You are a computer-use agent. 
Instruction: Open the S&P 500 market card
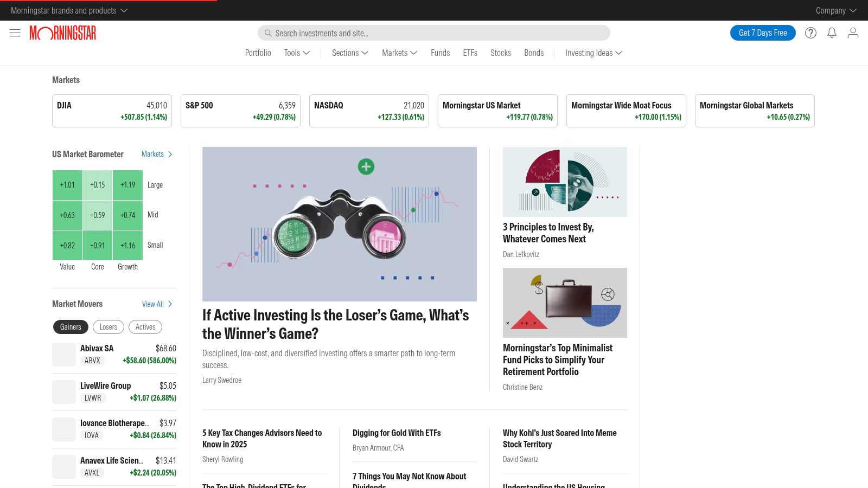tap(240, 111)
